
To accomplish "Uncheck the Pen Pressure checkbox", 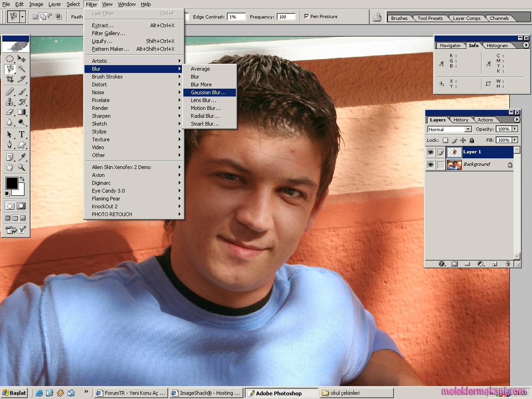I will pos(307,17).
